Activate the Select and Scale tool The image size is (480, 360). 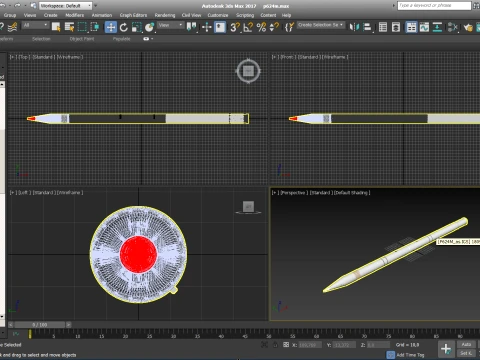tap(136, 27)
